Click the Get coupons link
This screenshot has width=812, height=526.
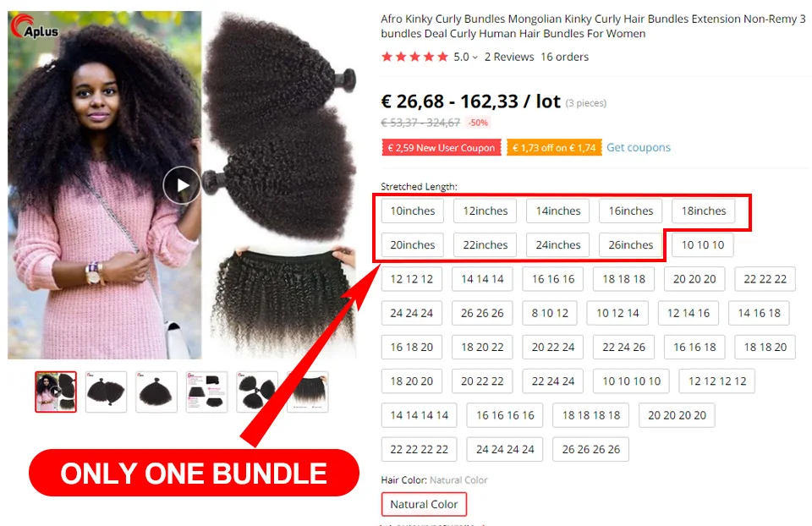(x=638, y=147)
